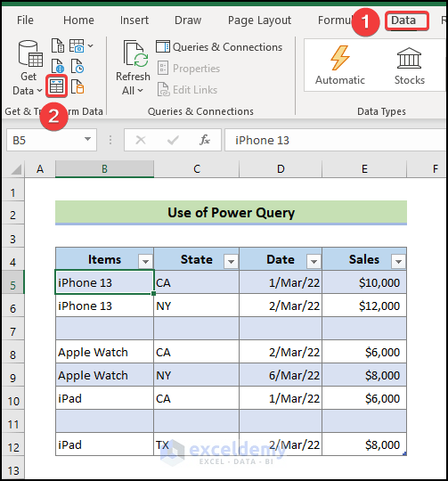Click the Enter checkmark in formula bar

173,140
